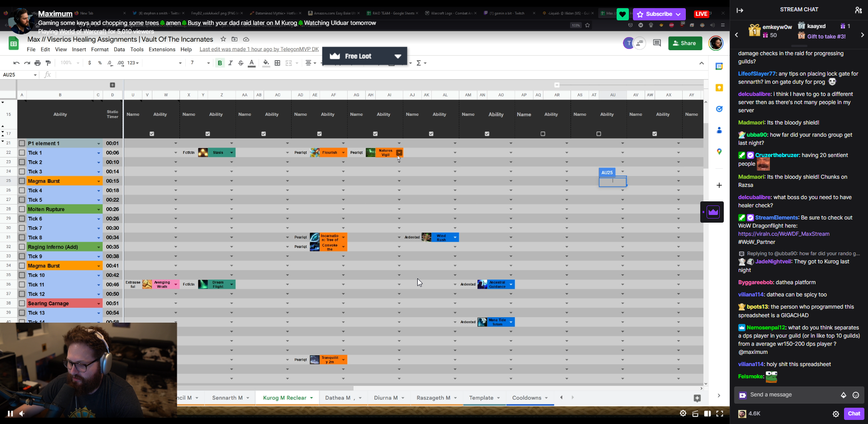Screen dimensions: 868x424
Task: Mute the stream volume speaker icon
Action: [x=22, y=413]
